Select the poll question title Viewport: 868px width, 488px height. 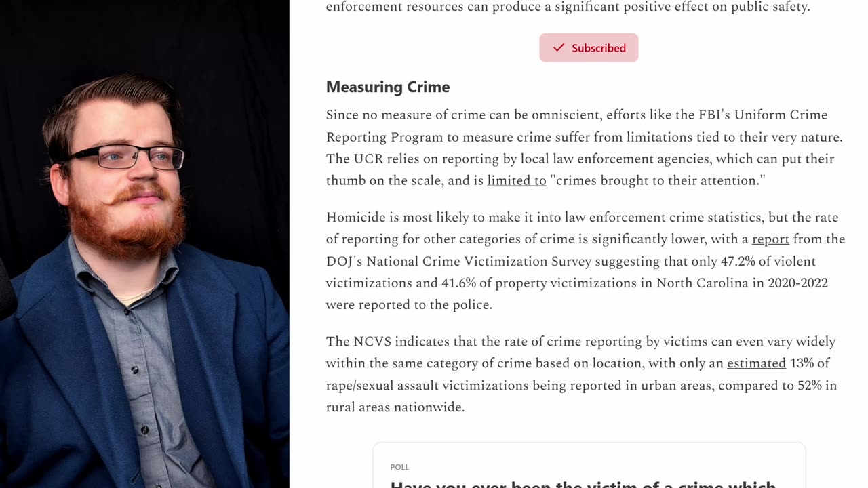click(x=583, y=483)
